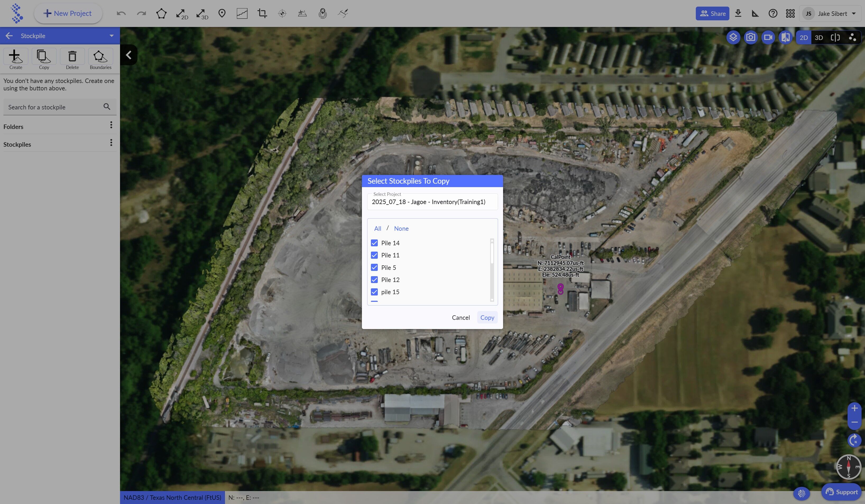Collapse the left sidebar panel
The image size is (865, 504).
click(x=129, y=55)
